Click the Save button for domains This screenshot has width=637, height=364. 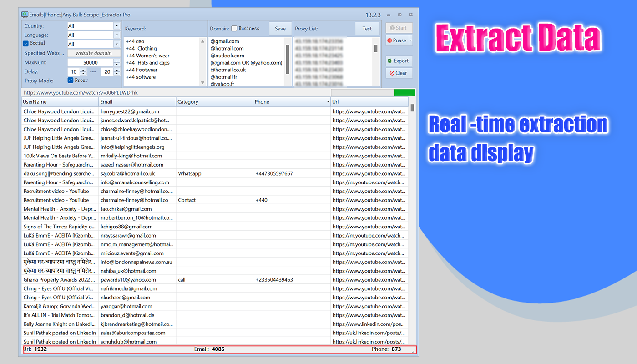(280, 29)
